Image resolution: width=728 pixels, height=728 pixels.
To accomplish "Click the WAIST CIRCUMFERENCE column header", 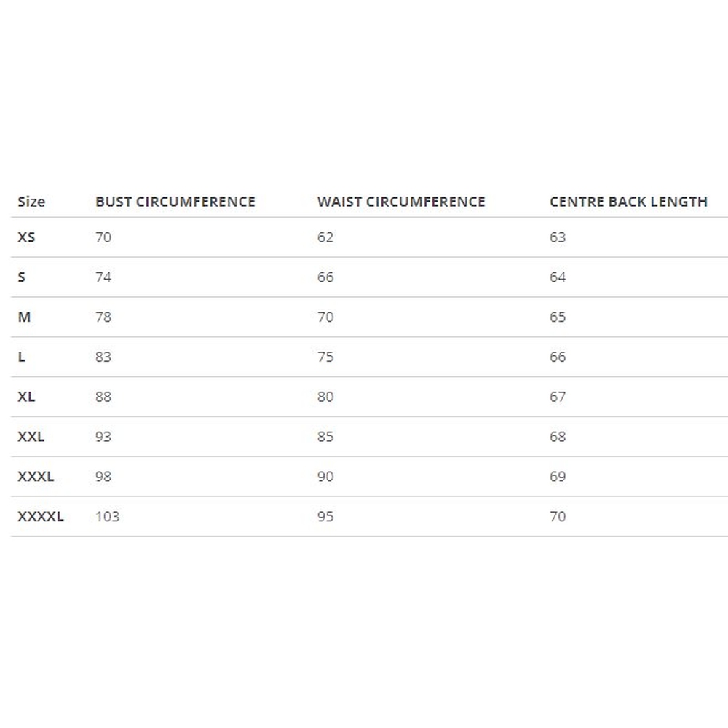I will coord(401,202).
